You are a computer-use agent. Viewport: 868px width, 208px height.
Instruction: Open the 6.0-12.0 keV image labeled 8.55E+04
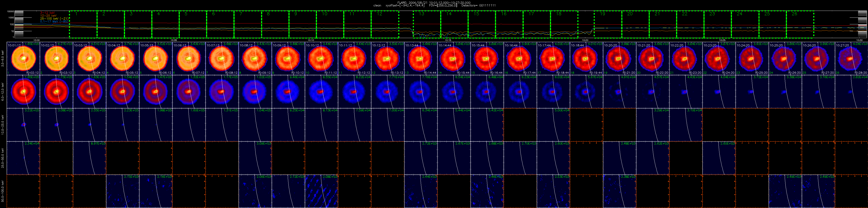321,91
